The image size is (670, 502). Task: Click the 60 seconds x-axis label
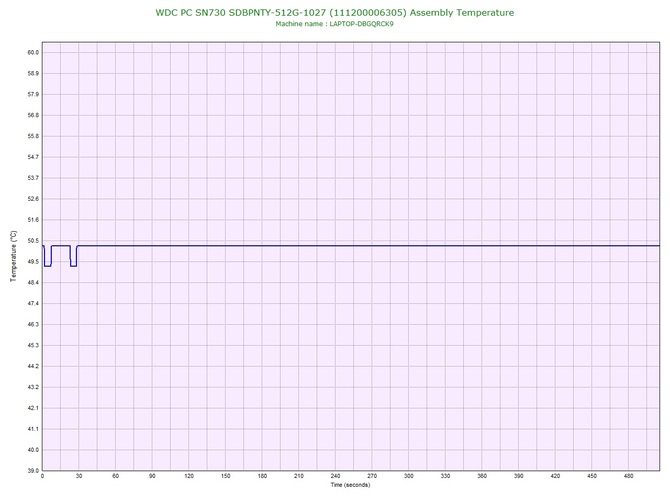coord(115,476)
